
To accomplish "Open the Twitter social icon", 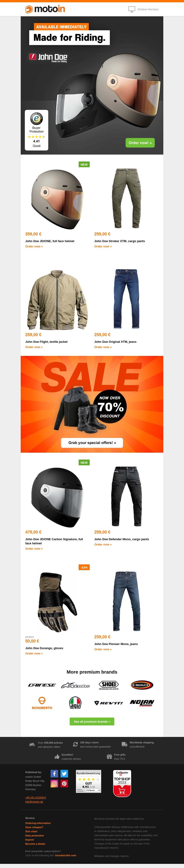I will pos(64,774).
